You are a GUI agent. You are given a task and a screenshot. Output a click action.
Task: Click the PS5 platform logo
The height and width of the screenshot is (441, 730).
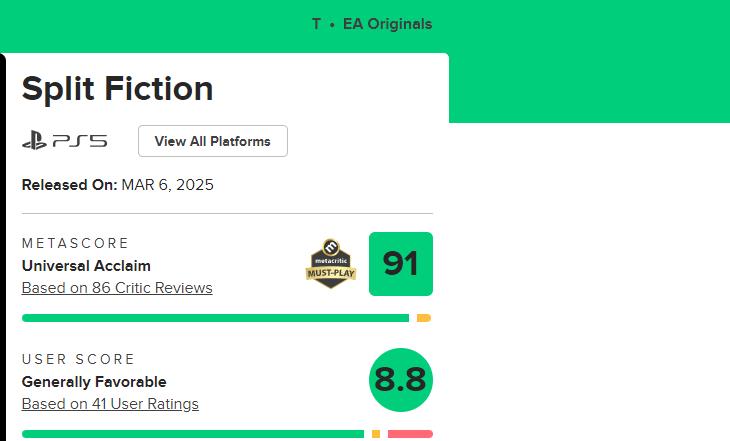click(64, 141)
